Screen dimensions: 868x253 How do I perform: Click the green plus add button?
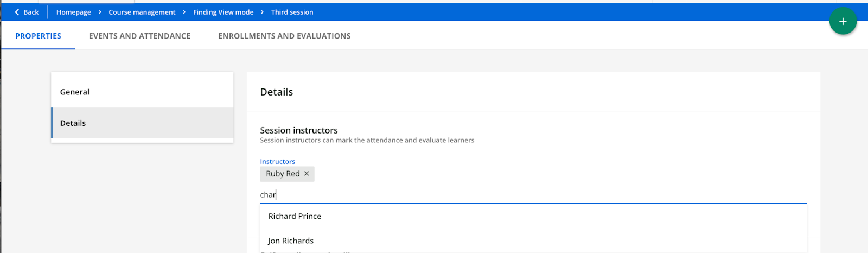[843, 21]
